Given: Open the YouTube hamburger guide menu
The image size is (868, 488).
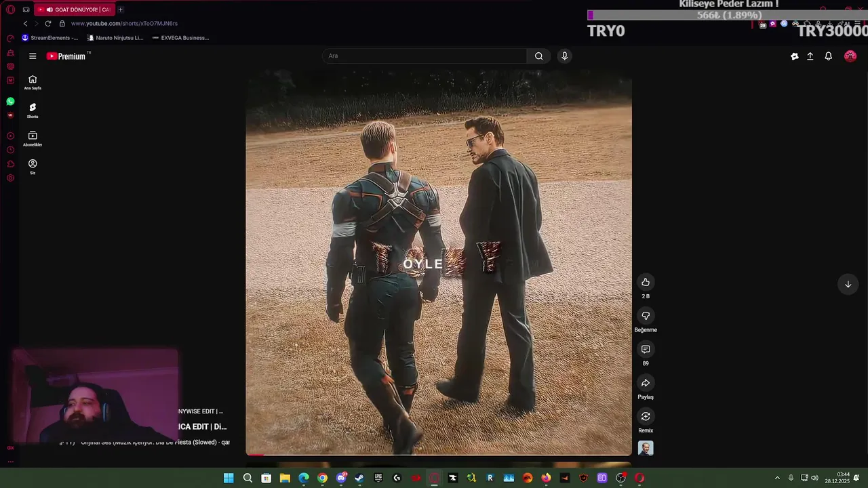Looking at the screenshot, I should point(33,56).
